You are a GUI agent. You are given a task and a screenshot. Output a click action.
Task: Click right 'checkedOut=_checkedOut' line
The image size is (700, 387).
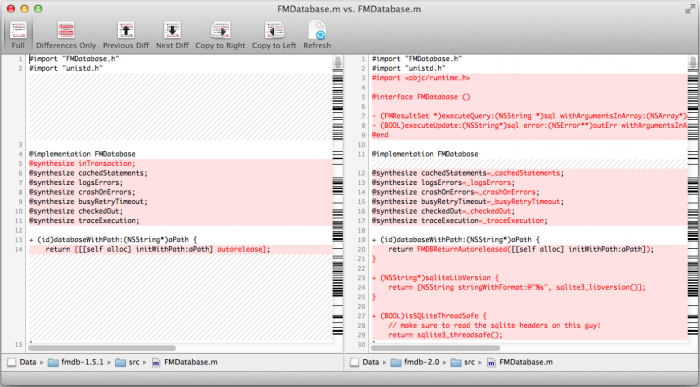tap(529, 211)
